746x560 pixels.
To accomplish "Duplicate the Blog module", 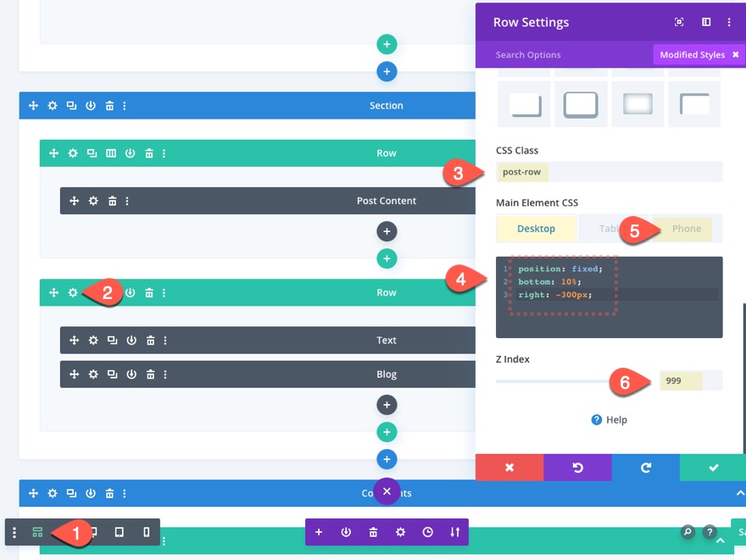I will coord(112,374).
